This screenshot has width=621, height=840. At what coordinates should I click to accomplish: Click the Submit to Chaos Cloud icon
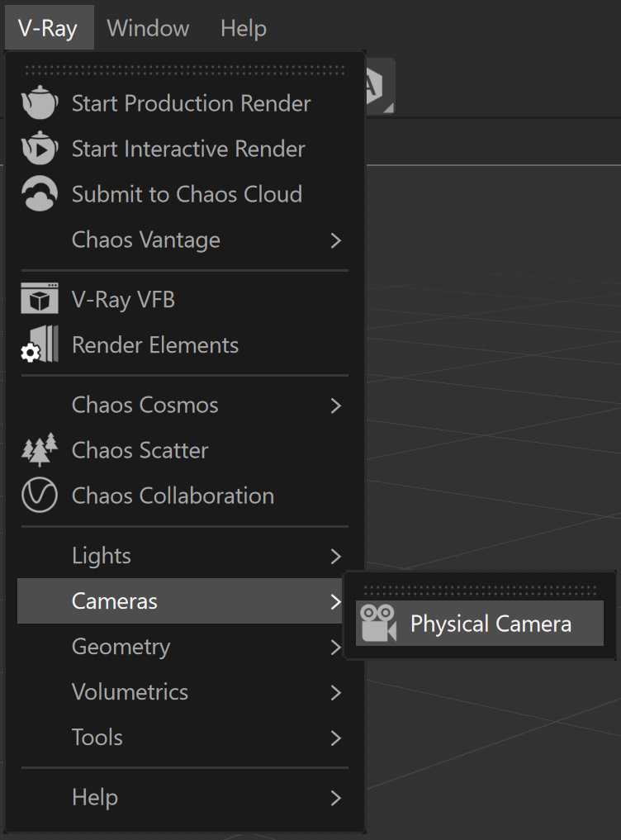pos(40,194)
